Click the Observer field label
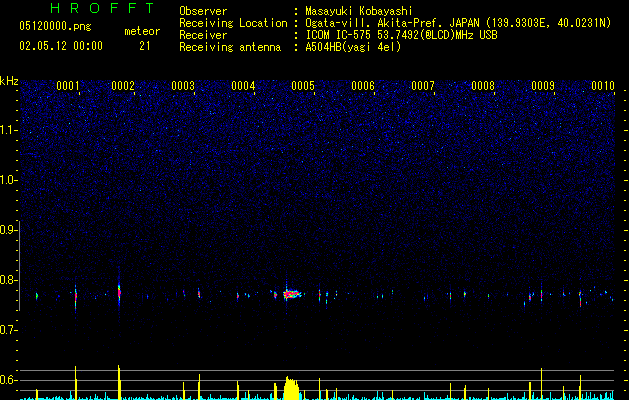The image size is (629, 400). (203, 11)
